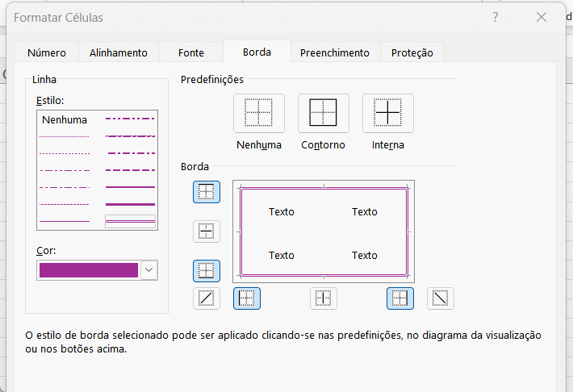Apply the Interna inside border preset

click(387, 113)
